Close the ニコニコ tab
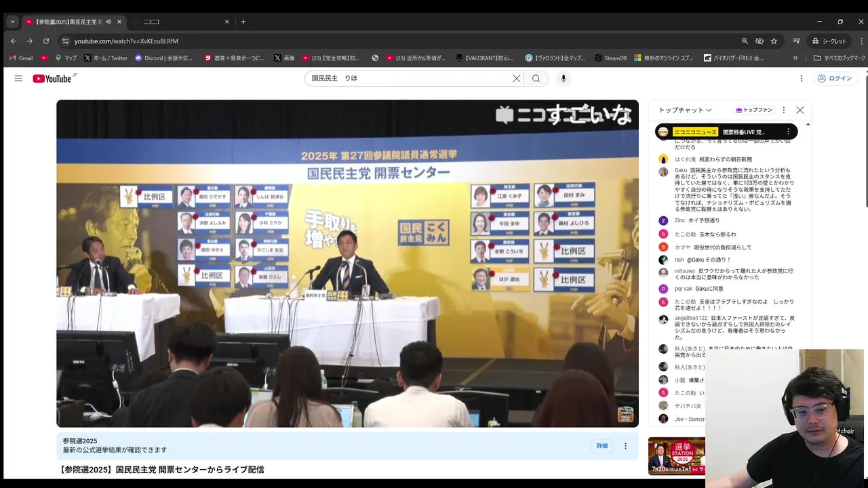868x488 pixels. 226,22
